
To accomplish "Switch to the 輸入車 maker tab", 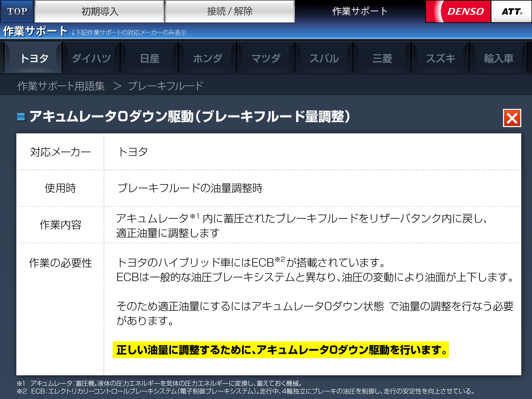I will (x=499, y=58).
